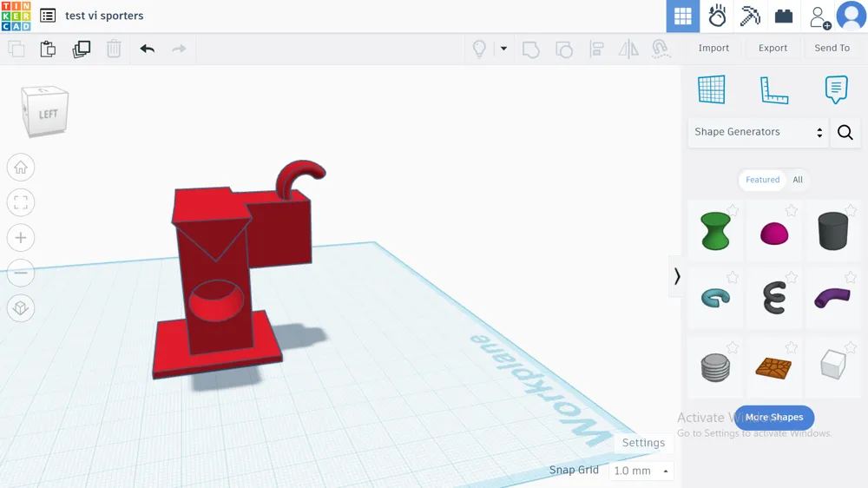Viewport: 868px width, 488px height.
Task: Click the Import button
Action: pos(713,48)
